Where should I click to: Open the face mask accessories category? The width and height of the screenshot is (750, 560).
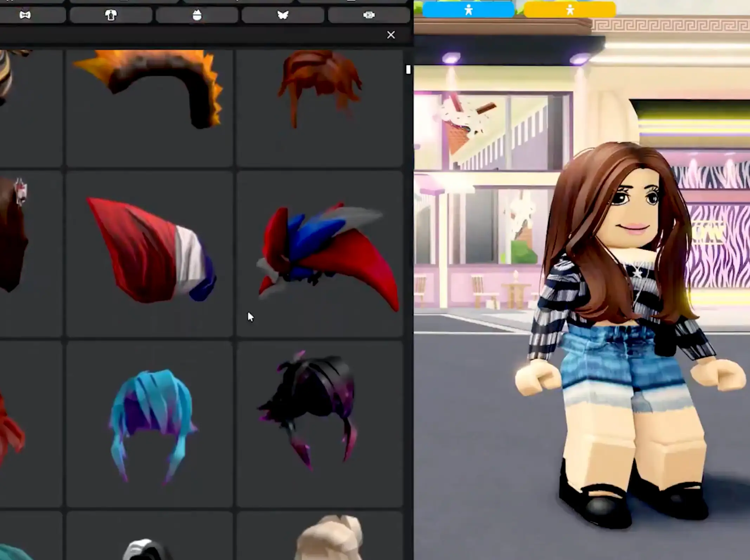[197, 15]
